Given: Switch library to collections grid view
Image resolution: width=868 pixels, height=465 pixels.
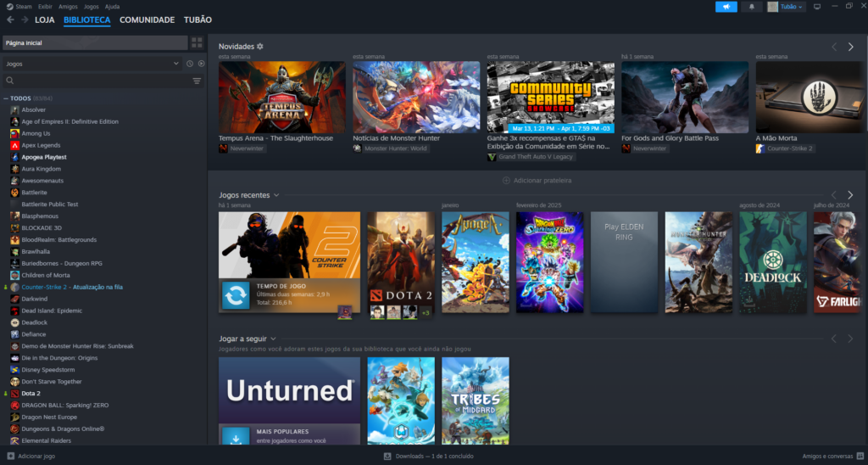Looking at the screenshot, I should click(x=197, y=42).
